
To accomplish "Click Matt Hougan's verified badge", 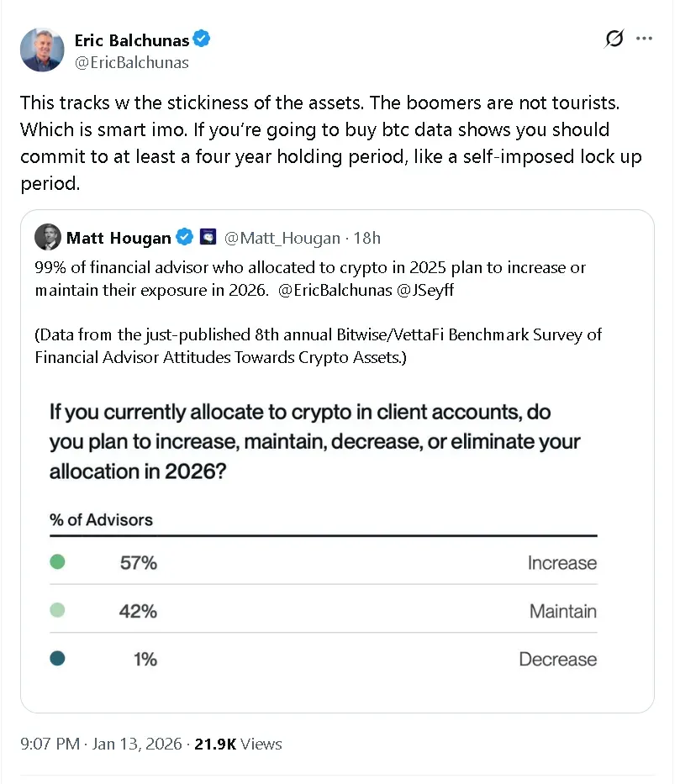I will [186, 238].
